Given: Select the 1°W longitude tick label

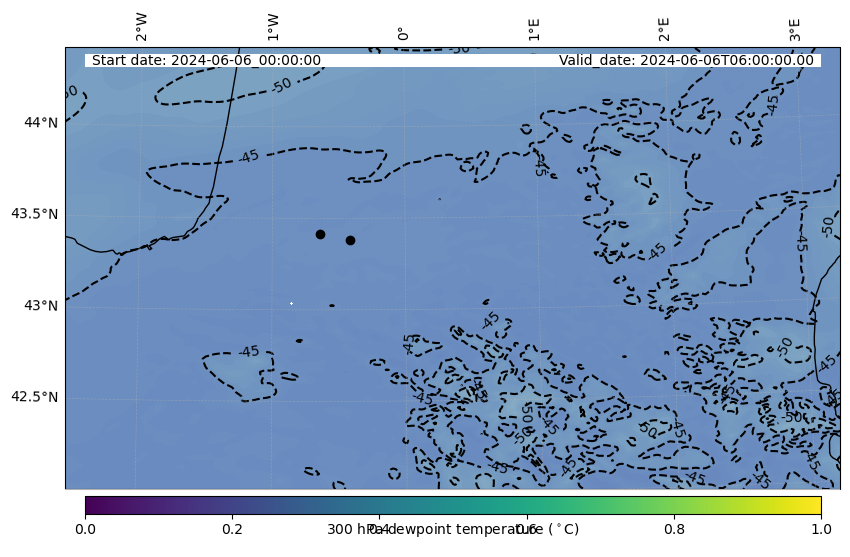Looking at the screenshot, I should [273, 27].
